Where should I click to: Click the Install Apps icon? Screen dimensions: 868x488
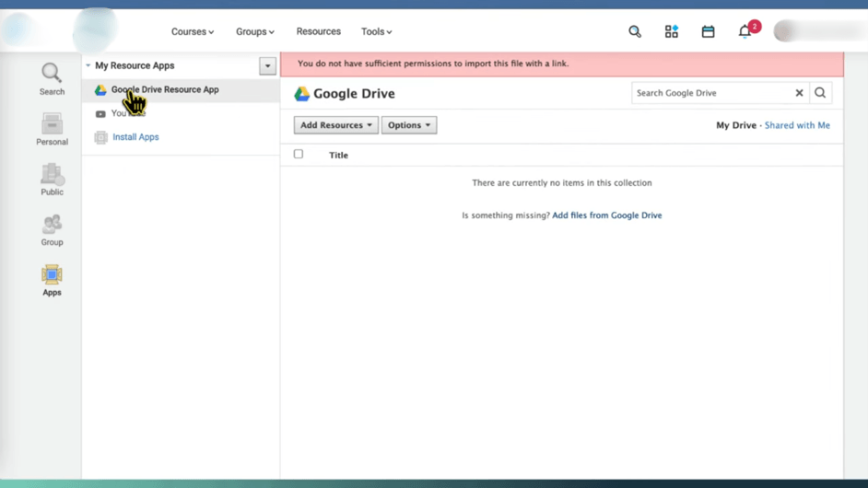click(x=100, y=137)
